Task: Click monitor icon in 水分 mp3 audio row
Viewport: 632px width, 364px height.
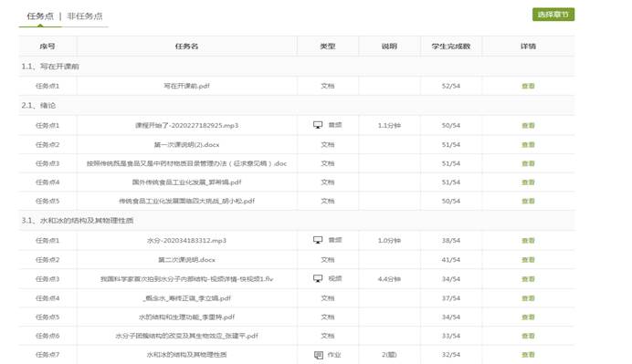Action: point(318,240)
